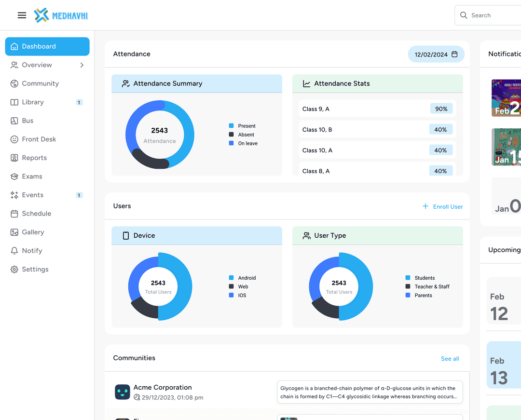521x420 pixels.
Task: Click into the Search field
Action: (492, 15)
